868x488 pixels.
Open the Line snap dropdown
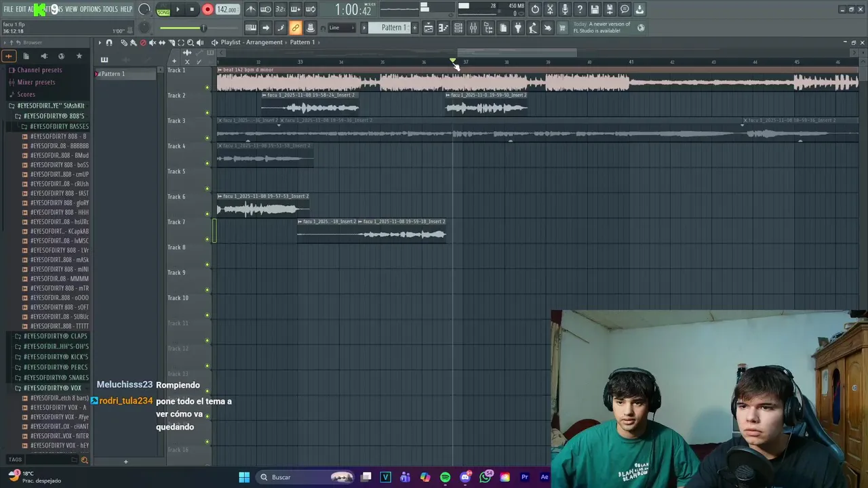pos(342,28)
